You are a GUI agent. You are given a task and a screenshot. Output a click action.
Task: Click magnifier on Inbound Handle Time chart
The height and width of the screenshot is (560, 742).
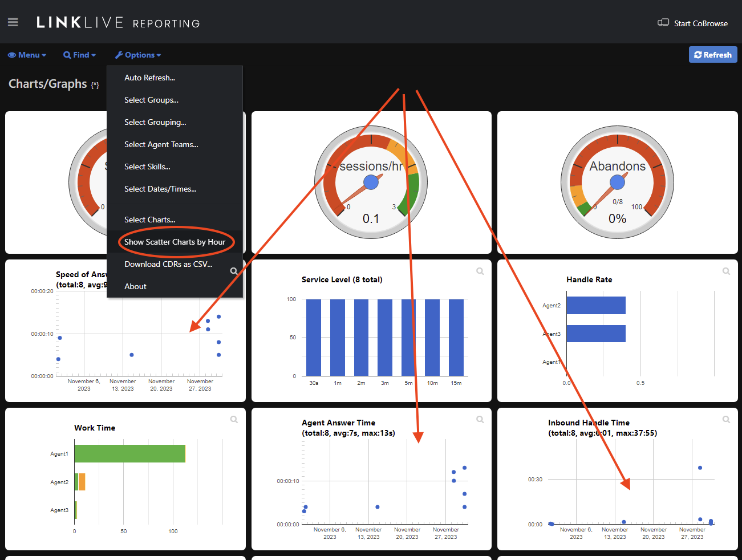pos(726,420)
